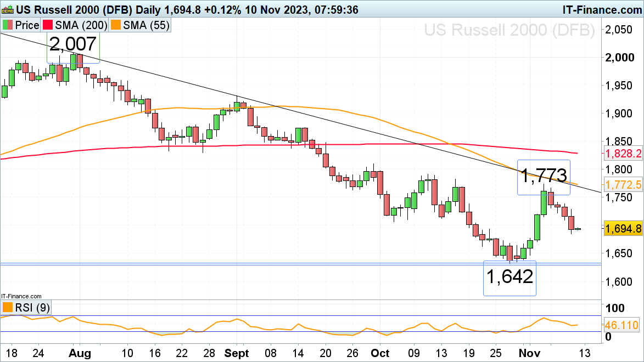Click the RSI 100 axis label
The width and height of the screenshot is (644, 362).
pyautogui.click(x=615, y=308)
